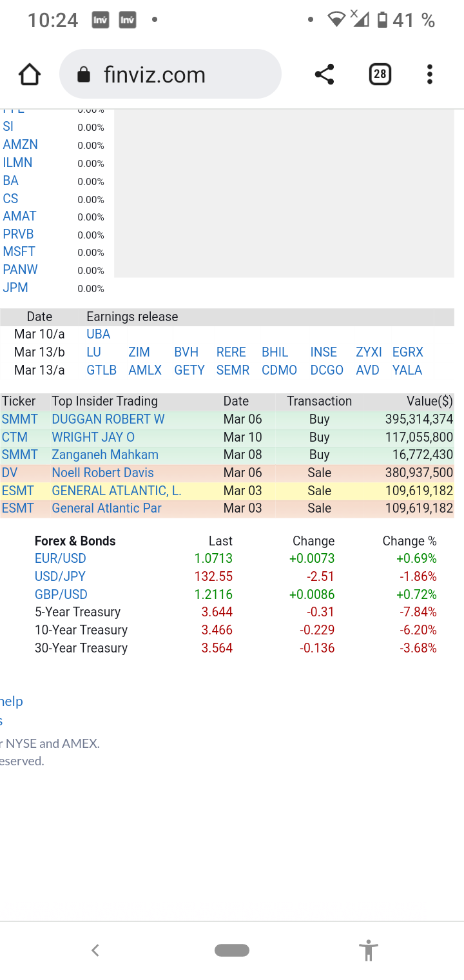Select the EUR/USD last price 1.0713
The width and height of the screenshot is (464, 980).
(213, 559)
